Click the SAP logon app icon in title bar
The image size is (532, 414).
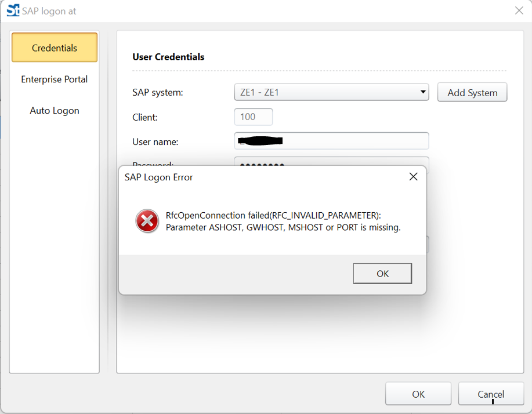click(13, 10)
